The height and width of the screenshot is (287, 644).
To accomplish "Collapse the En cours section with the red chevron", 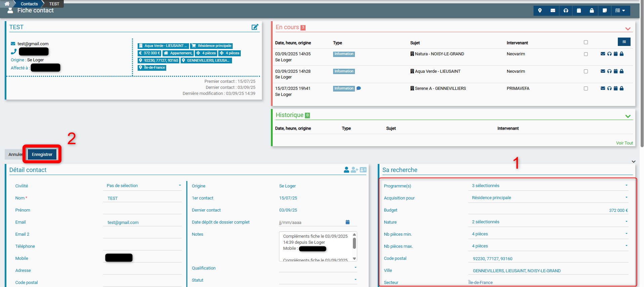I will (x=628, y=29).
